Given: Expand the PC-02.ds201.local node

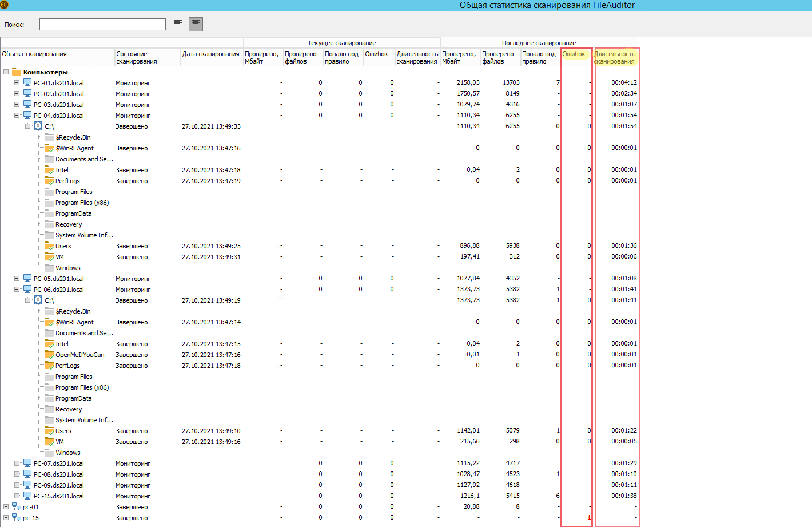Looking at the screenshot, I should pos(17,94).
